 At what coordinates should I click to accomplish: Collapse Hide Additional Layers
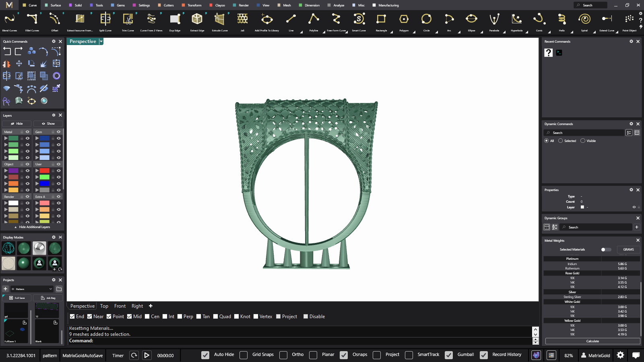(32, 227)
